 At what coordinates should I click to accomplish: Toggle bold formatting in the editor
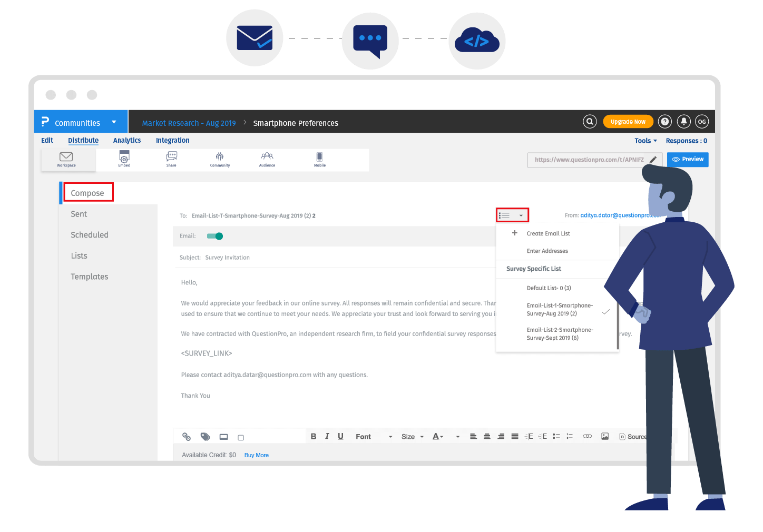pos(314,436)
